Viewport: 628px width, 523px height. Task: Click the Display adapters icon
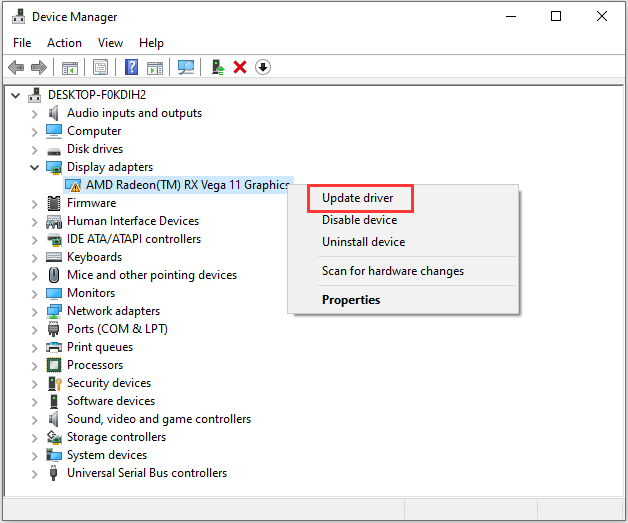[54, 167]
